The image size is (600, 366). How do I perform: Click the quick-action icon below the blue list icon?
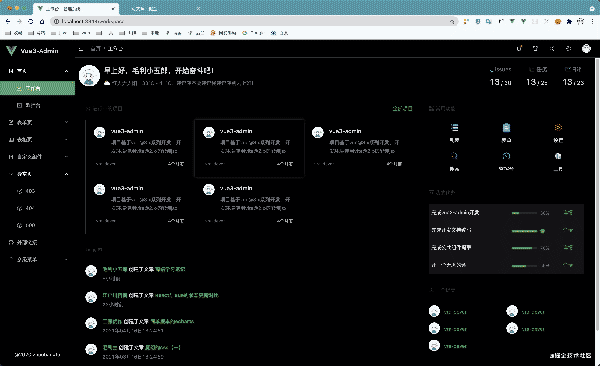pyautogui.click(x=454, y=156)
